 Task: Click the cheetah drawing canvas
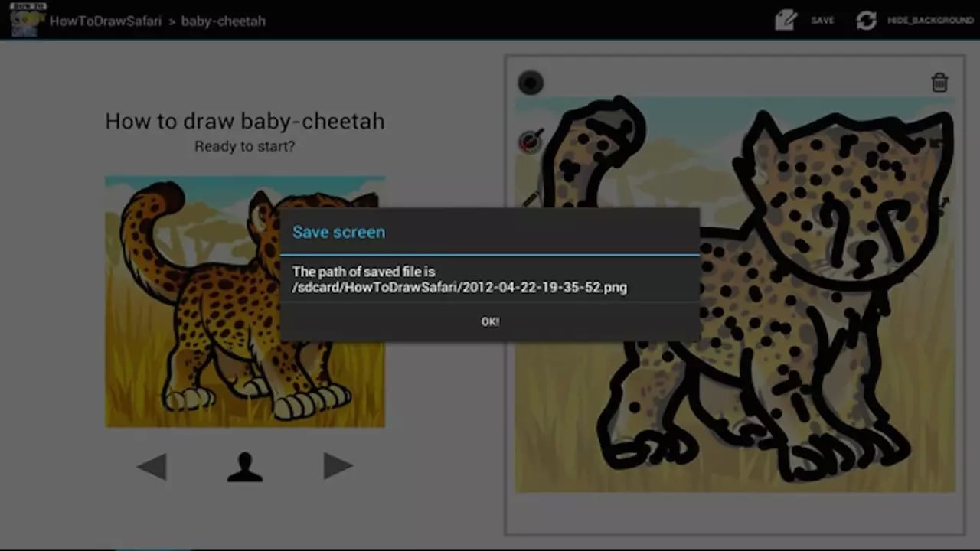coord(735,295)
